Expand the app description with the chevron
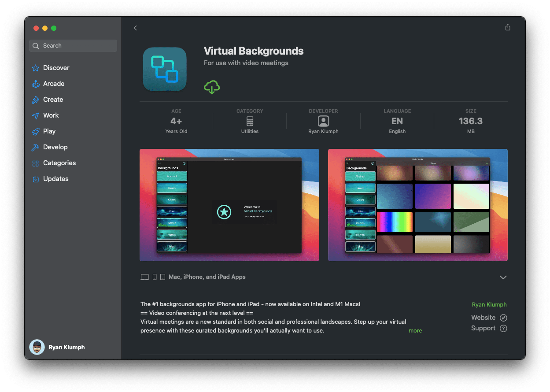550x392 pixels. (x=503, y=277)
